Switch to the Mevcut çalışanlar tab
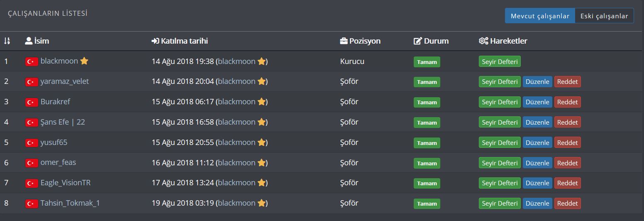 click(x=540, y=16)
